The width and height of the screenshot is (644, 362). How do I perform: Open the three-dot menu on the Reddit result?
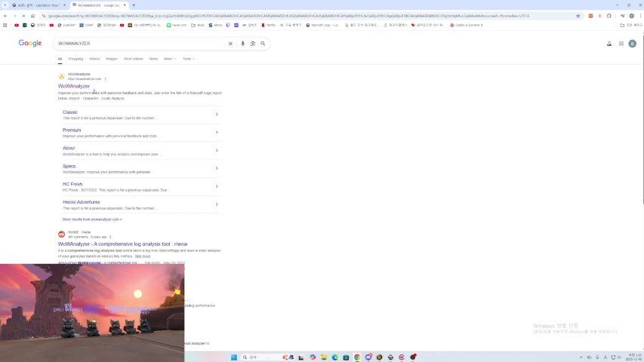point(110,237)
